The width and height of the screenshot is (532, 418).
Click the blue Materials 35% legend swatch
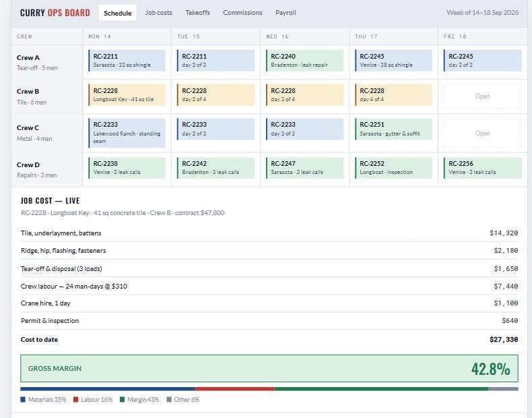point(23,400)
